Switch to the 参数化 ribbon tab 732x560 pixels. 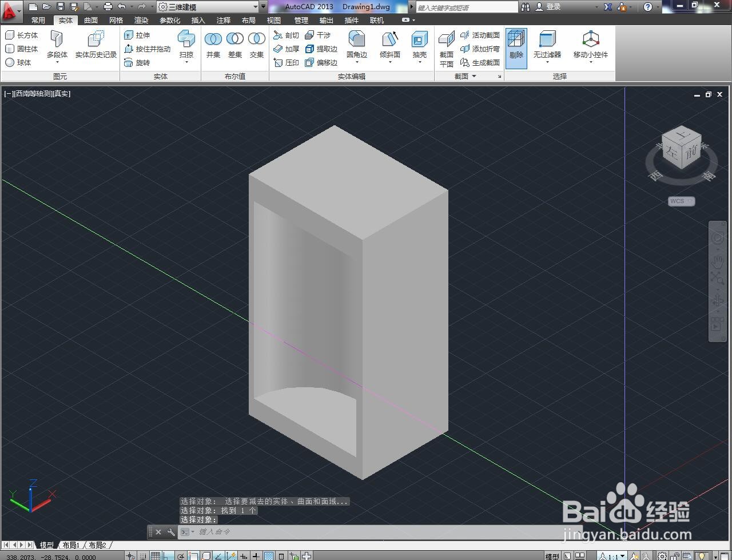(170, 20)
